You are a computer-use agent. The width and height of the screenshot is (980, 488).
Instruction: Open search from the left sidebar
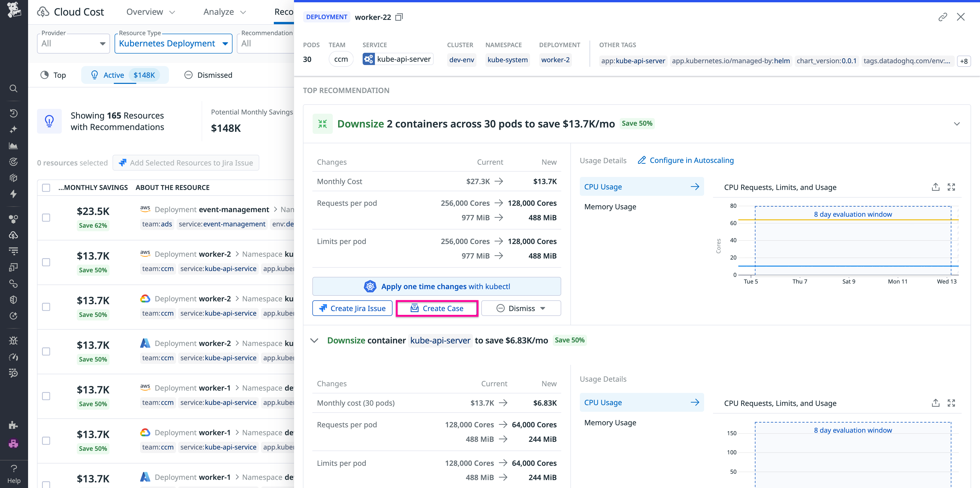[14, 88]
